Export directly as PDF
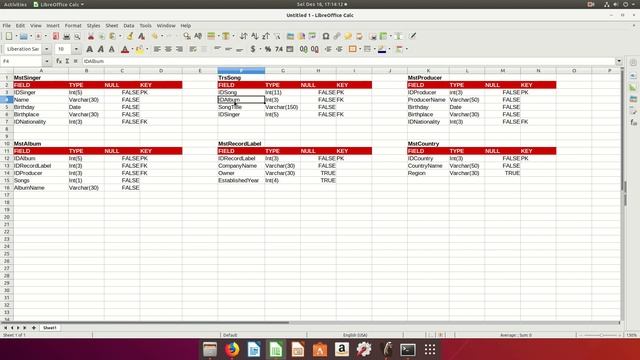The height and width of the screenshot is (360, 640). (56, 36)
